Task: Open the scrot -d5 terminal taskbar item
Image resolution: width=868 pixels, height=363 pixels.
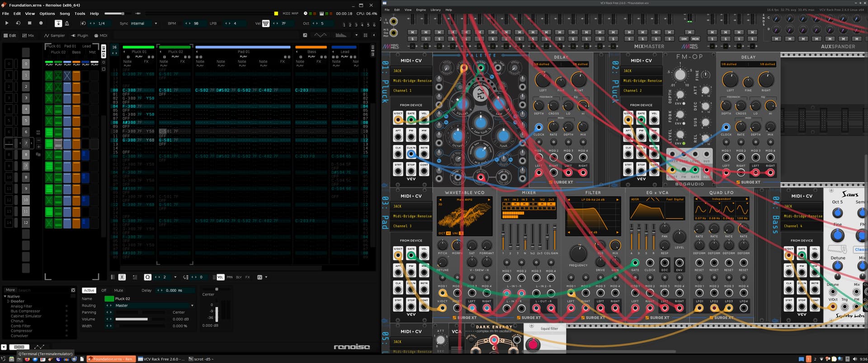Action: (202, 359)
